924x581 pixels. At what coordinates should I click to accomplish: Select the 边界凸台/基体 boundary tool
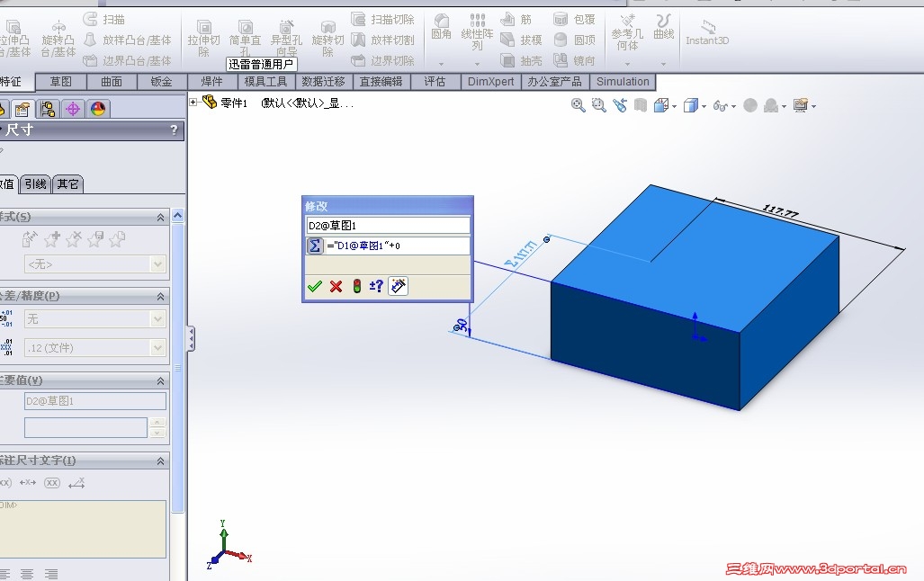point(127,60)
